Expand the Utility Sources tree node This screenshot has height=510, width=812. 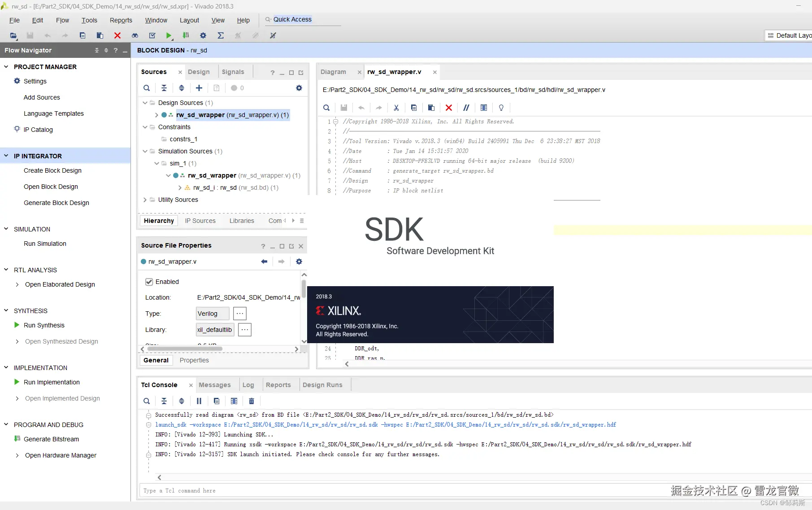145,200
